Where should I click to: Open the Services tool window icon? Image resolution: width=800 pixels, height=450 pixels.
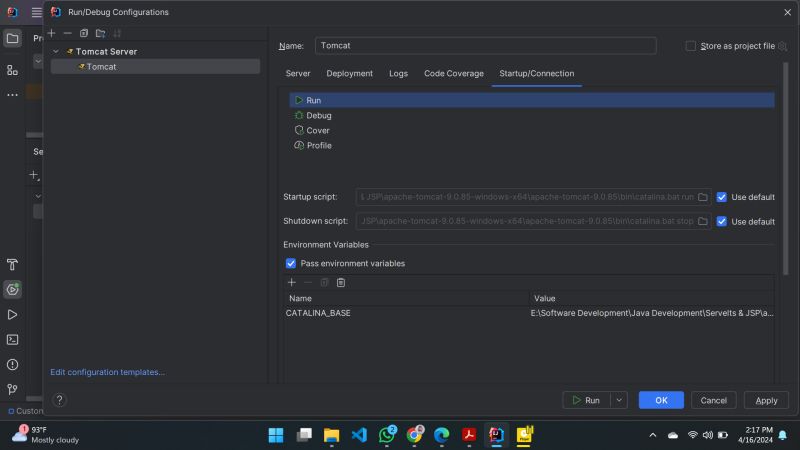tap(12, 289)
